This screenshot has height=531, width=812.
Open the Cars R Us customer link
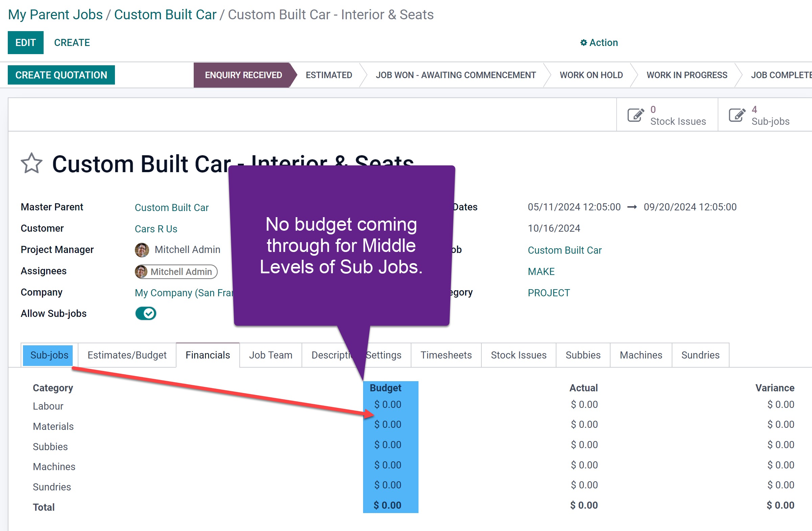point(156,229)
